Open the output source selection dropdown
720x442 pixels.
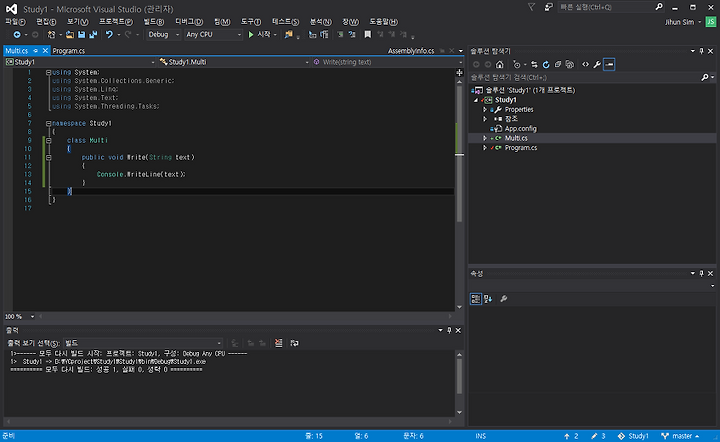tap(143, 343)
